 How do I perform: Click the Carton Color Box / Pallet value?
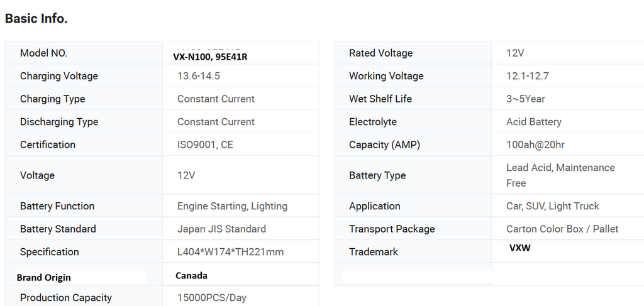pyautogui.click(x=562, y=229)
